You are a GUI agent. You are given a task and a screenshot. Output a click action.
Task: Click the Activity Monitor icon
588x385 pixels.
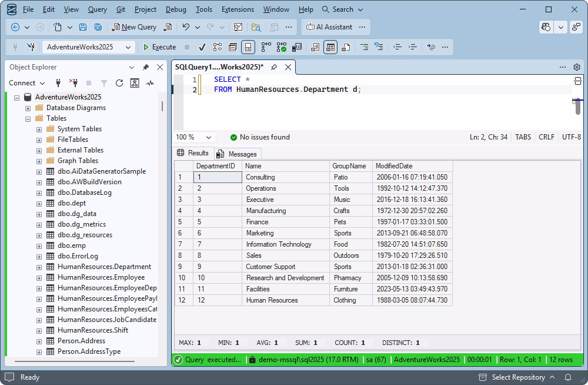[150, 83]
